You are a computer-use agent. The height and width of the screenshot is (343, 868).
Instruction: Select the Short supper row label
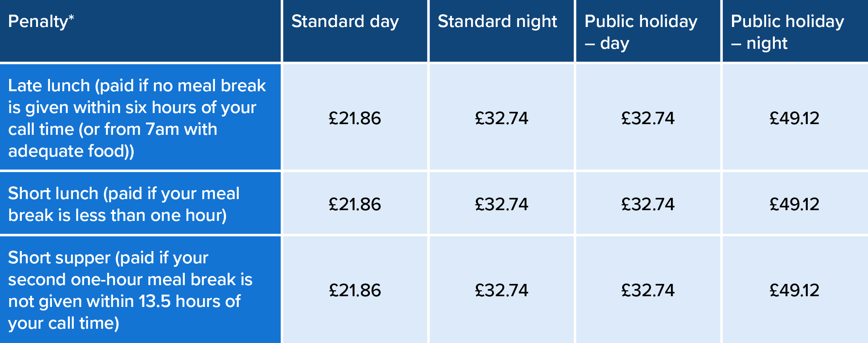[x=140, y=290]
